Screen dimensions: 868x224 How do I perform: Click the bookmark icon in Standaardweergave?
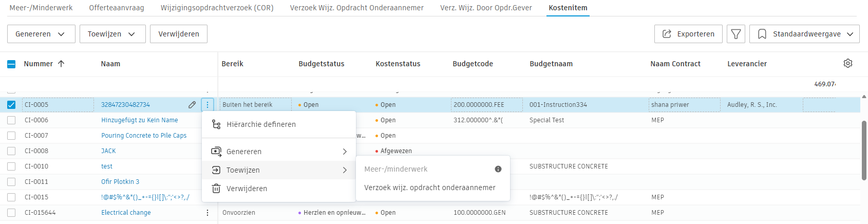click(x=762, y=34)
